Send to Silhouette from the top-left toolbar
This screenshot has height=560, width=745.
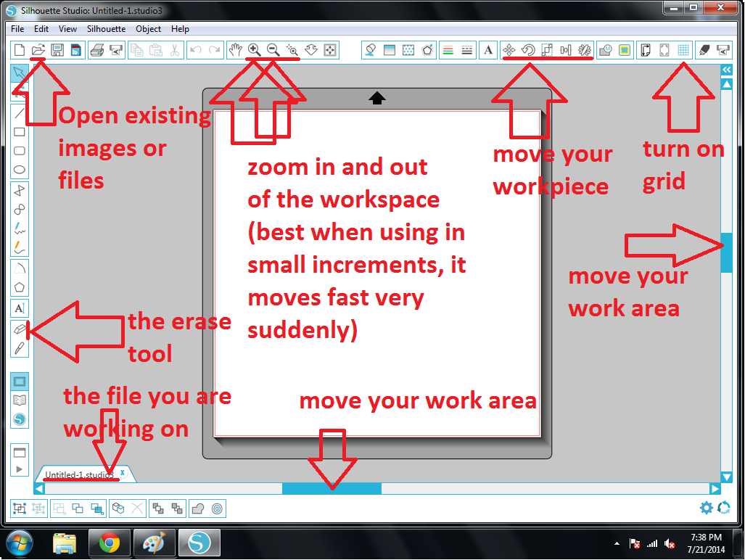pyautogui.click(x=116, y=50)
